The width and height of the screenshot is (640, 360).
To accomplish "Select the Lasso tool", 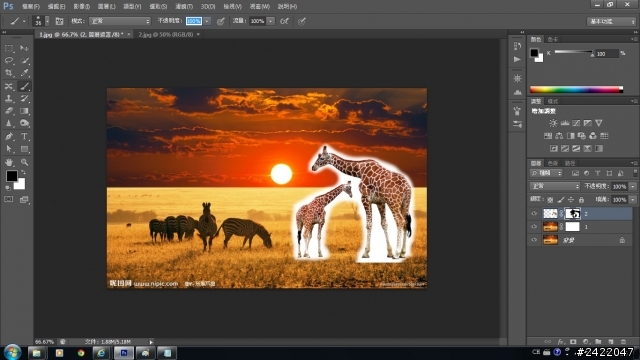I will (x=9, y=60).
